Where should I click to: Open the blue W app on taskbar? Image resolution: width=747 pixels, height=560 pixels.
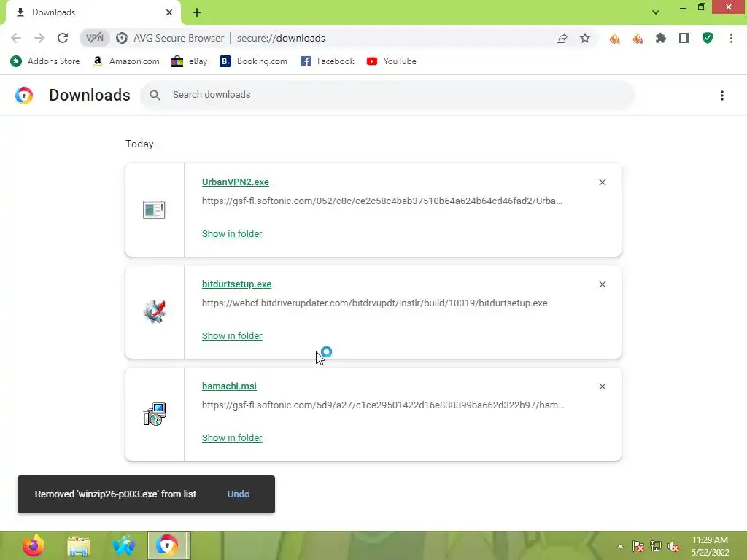[124, 545]
